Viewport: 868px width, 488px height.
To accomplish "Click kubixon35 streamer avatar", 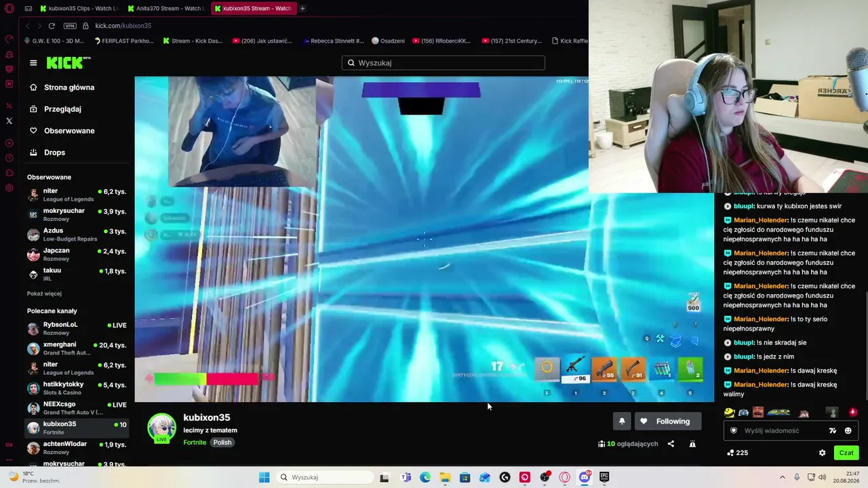I will coord(161,428).
